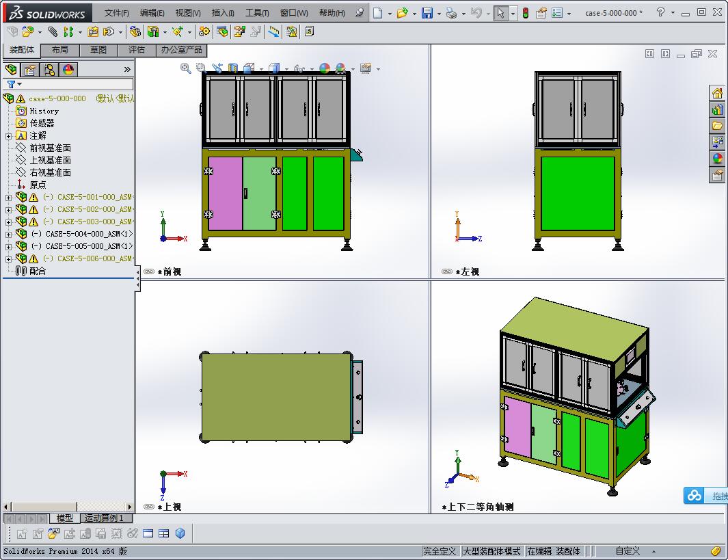Select the 传感器 item in the tree
The image size is (728, 560).
click(41, 122)
